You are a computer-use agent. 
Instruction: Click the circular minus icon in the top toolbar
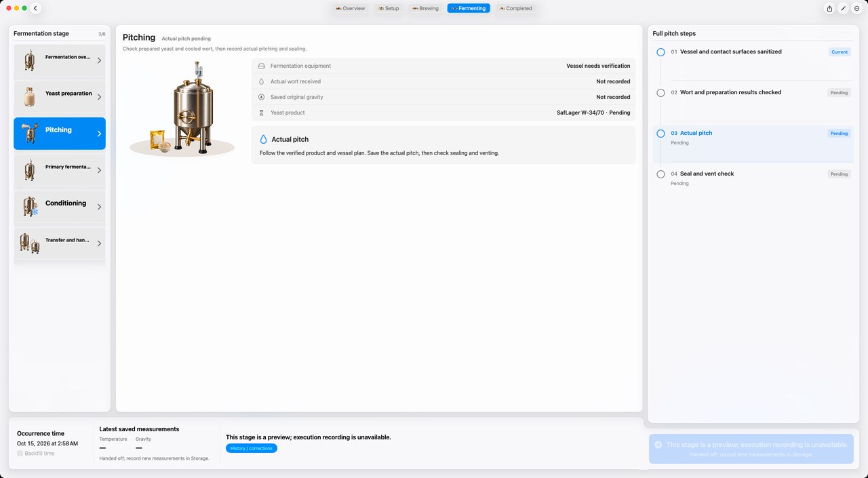point(856,8)
